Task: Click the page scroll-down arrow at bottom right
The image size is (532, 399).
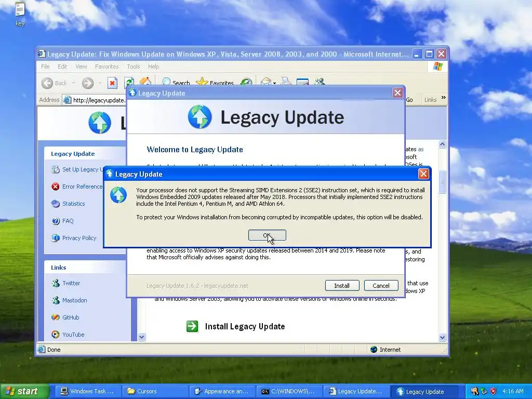Action: 442,337
